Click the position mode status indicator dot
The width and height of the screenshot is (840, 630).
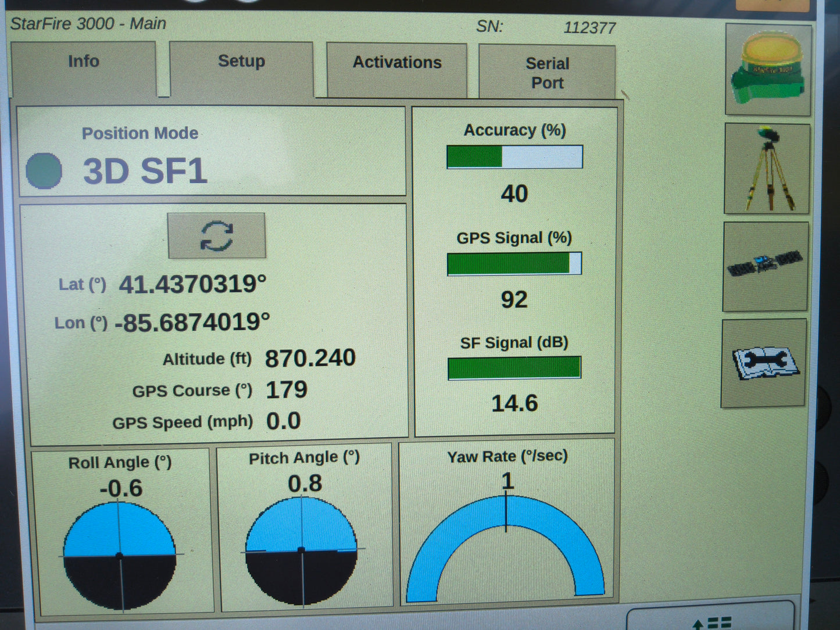click(x=44, y=171)
